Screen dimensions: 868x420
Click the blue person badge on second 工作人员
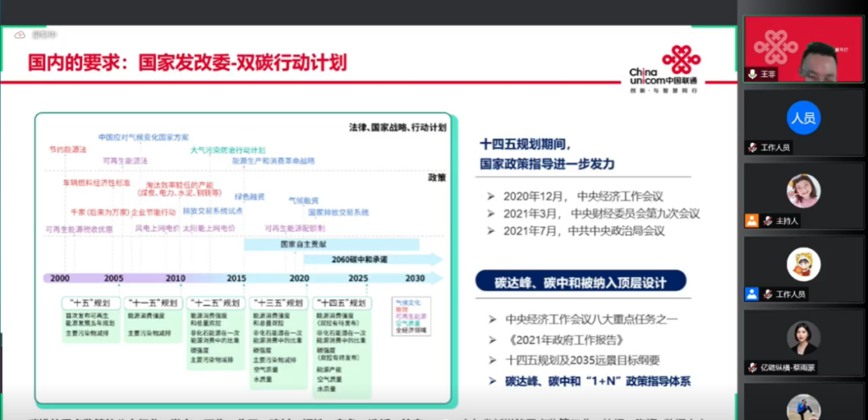click(x=751, y=294)
